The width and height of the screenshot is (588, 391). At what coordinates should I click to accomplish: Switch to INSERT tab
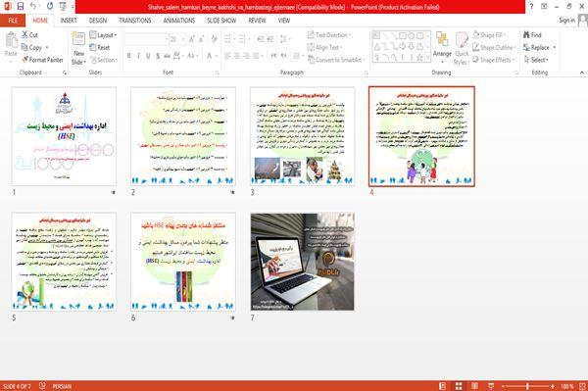[69, 21]
